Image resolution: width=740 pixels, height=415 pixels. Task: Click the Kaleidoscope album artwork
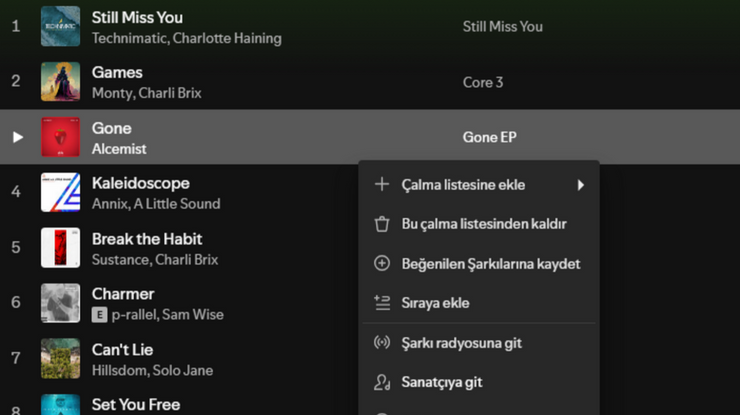[60, 192]
